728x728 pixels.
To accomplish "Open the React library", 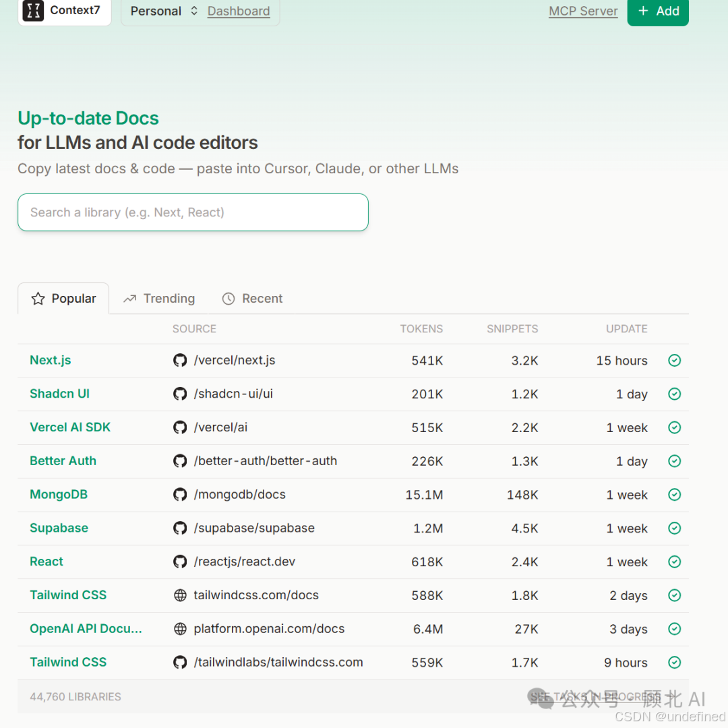I will click(x=47, y=562).
